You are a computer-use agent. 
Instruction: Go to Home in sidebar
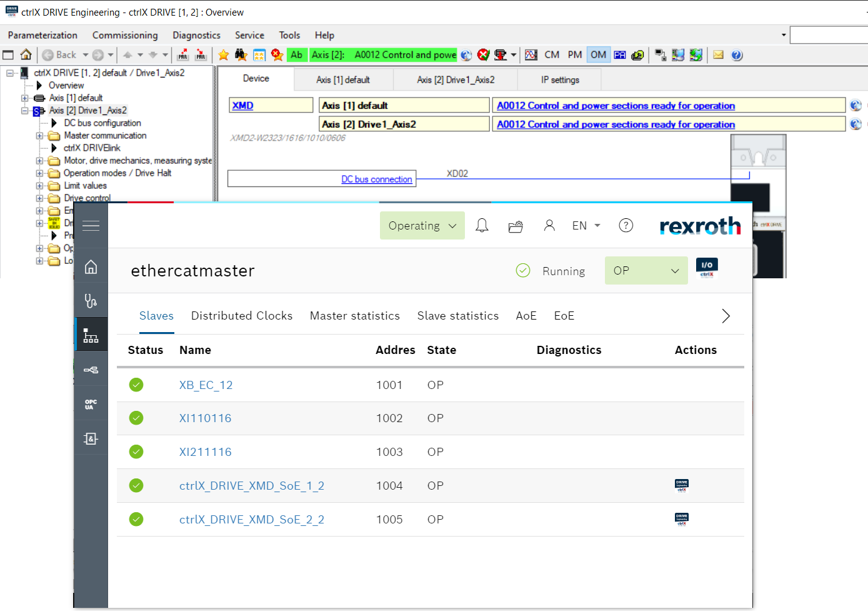[x=91, y=268]
